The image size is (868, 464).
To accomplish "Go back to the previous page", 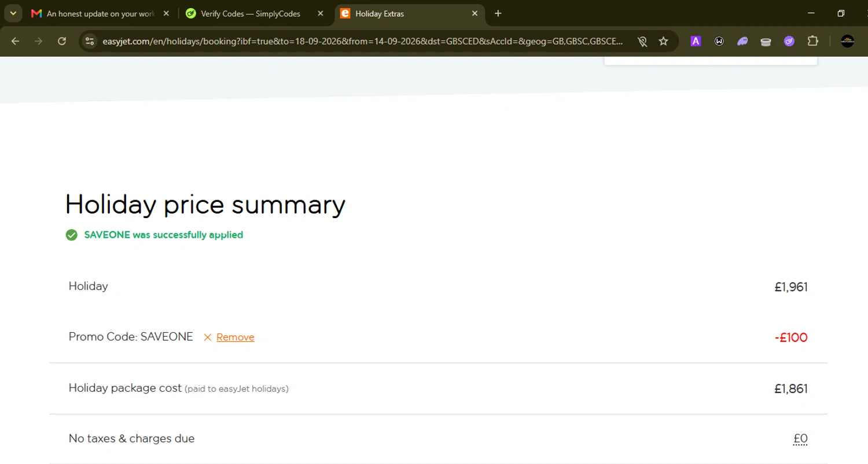I will tap(16, 41).
